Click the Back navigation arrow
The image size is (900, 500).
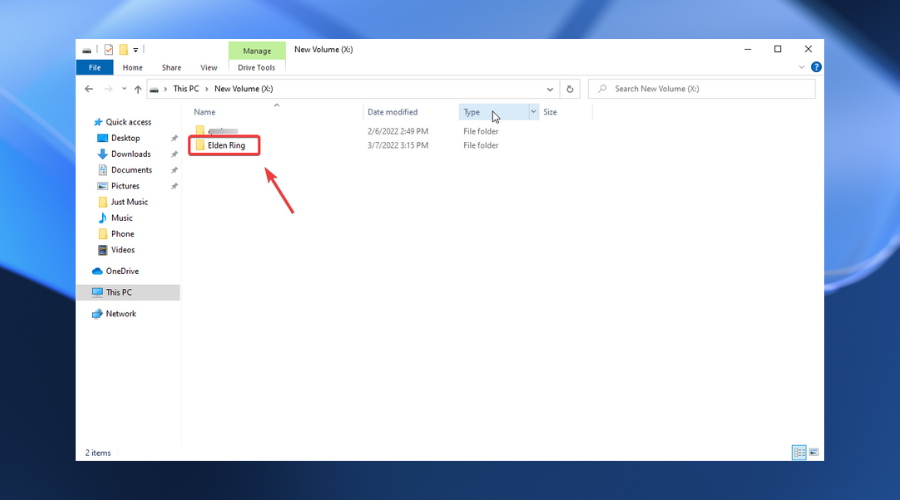coord(89,89)
